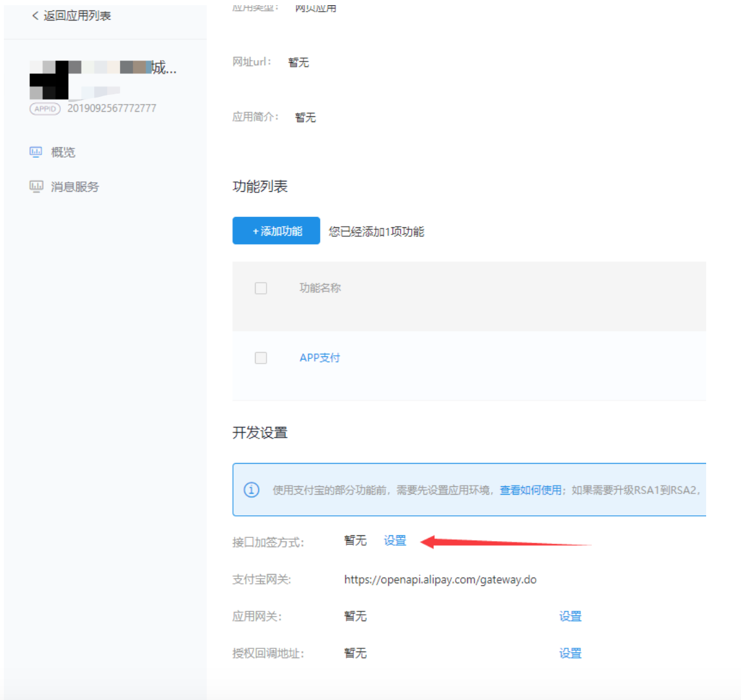Screen dimensions: 741x700
Task: Click the 网址url label
Action: (x=252, y=62)
